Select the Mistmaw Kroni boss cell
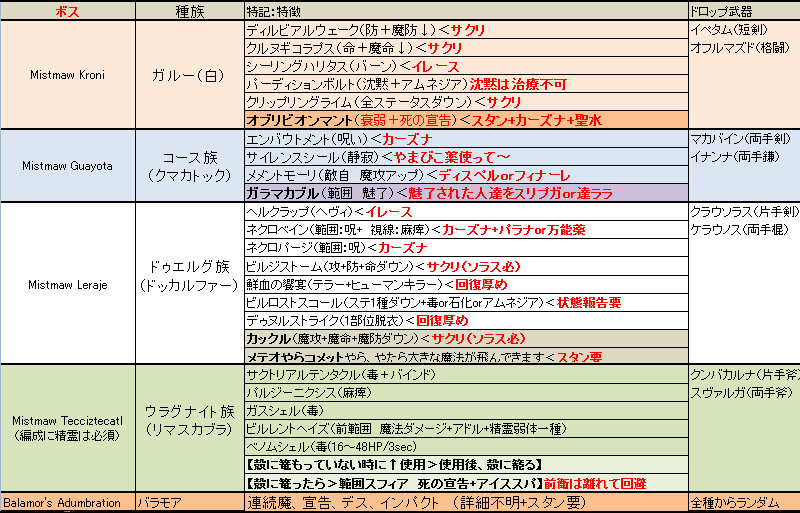Screen dimensions: 800x513 click(x=68, y=75)
